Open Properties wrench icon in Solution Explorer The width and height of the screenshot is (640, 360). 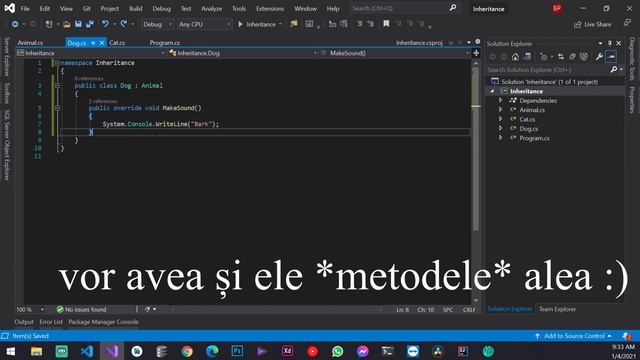(x=599, y=57)
